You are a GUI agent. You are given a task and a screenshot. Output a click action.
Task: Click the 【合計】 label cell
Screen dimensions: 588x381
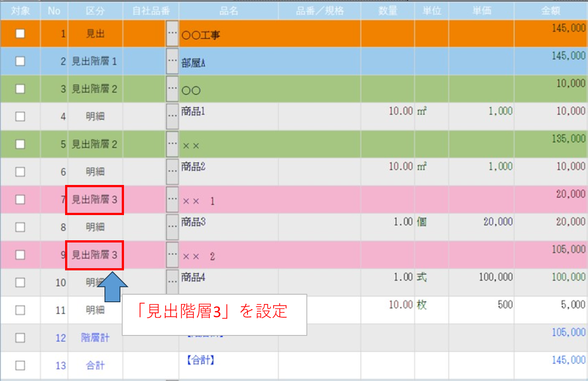[228, 366]
